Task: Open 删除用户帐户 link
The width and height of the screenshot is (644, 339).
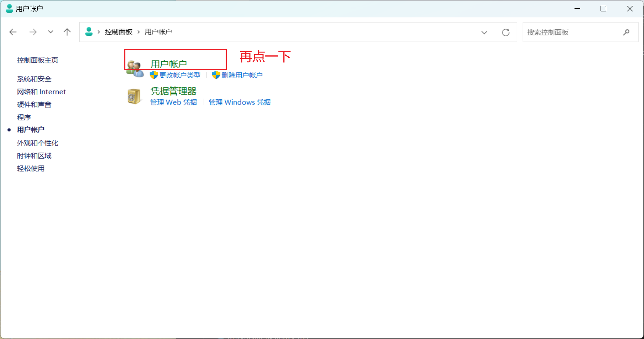Action: [242, 75]
